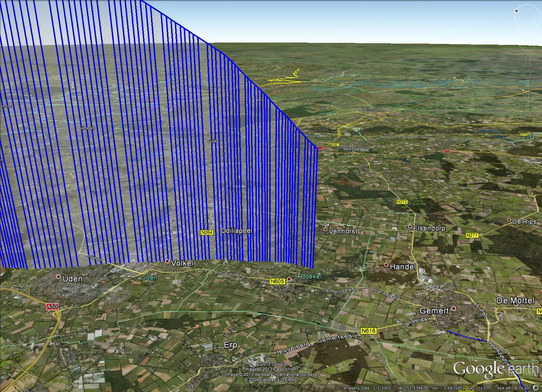Click the Odiliapeel place label
This screenshot has width=542, height=392.
[x=236, y=231]
